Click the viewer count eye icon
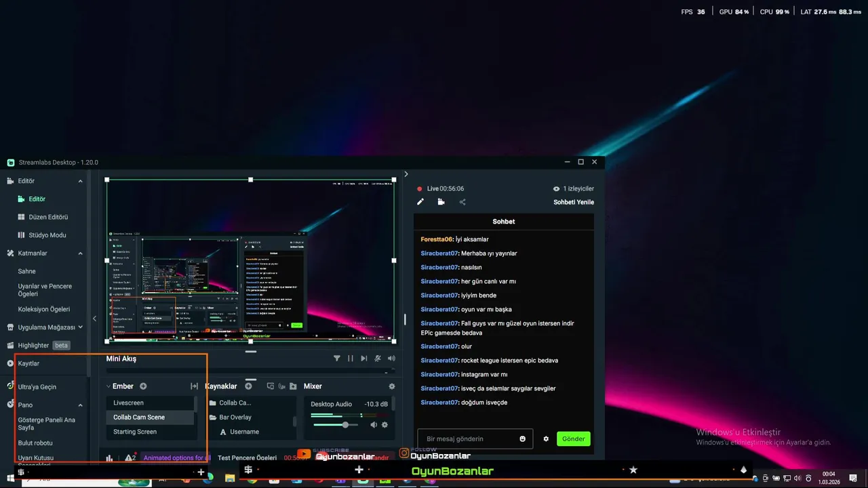The width and height of the screenshot is (868, 488). point(557,189)
